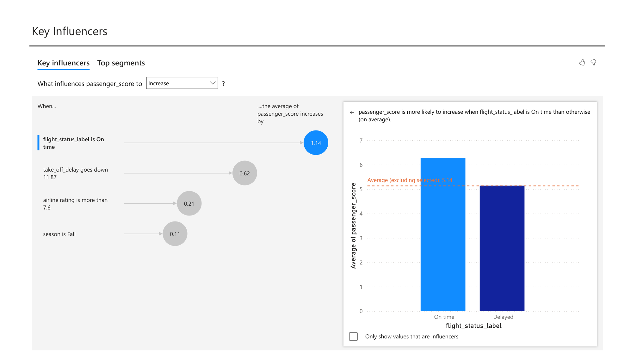The image size is (630, 364).
Task: Select the 0.11 influencer bubble
Action: [175, 234]
